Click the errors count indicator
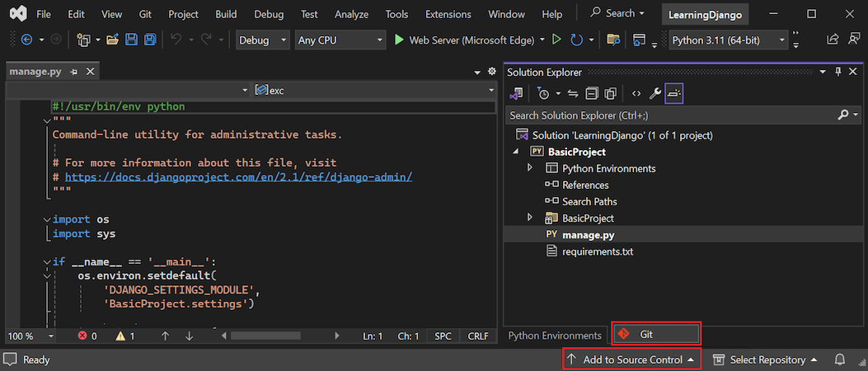 tap(87, 336)
